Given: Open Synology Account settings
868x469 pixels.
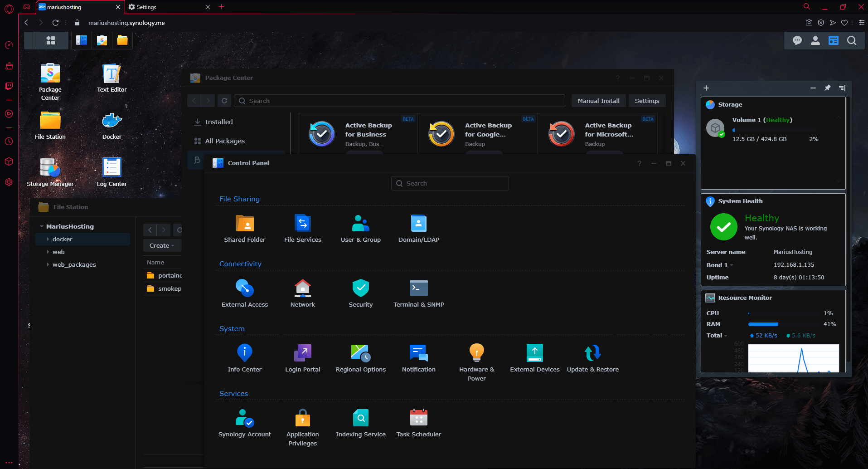Looking at the screenshot, I should [x=245, y=424].
